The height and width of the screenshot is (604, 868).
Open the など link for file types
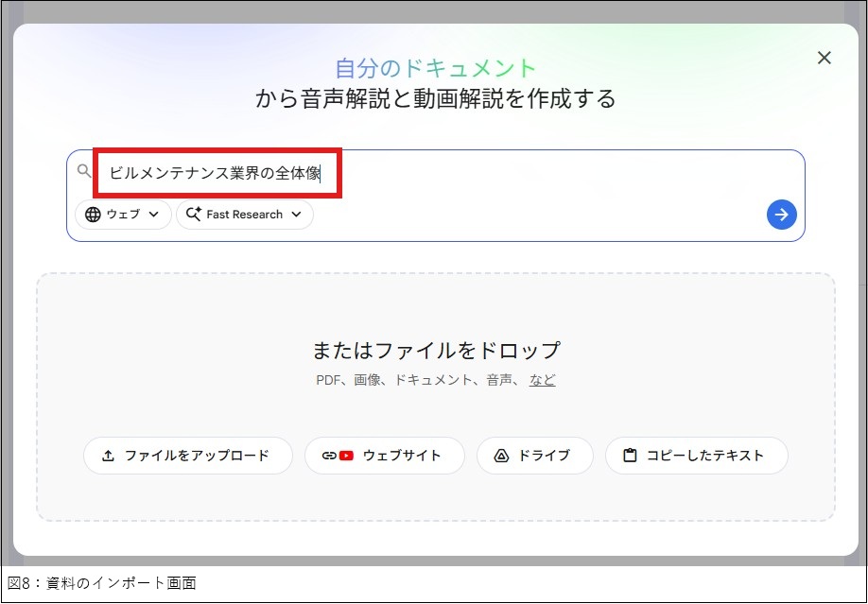coord(542,380)
